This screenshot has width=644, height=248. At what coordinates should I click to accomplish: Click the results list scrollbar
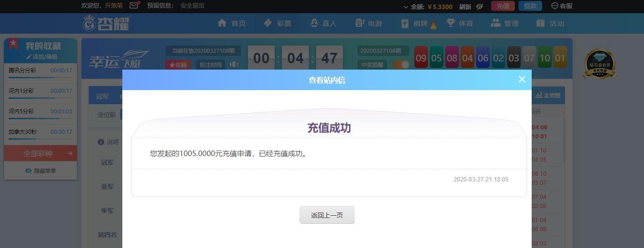pos(564,140)
